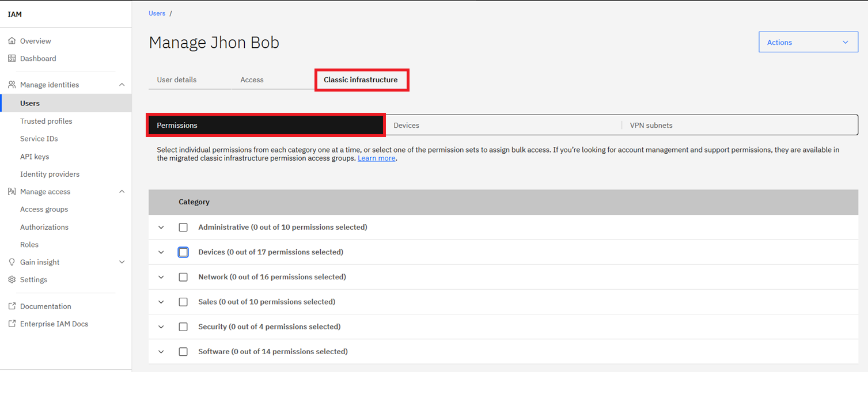Screen dimensions: 868x410
Task: Click the Network permissions label text
Action: coord(272,277)
